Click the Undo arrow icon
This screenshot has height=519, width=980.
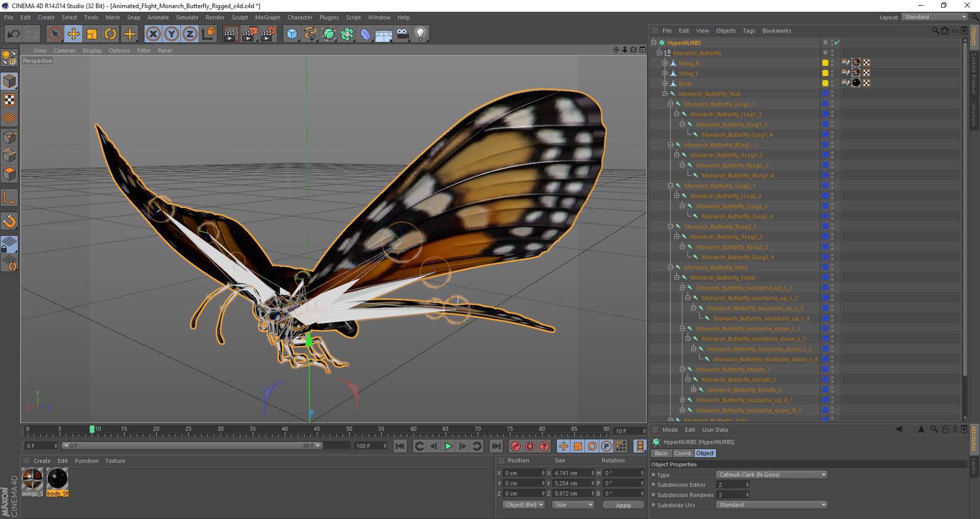(13, 34)
